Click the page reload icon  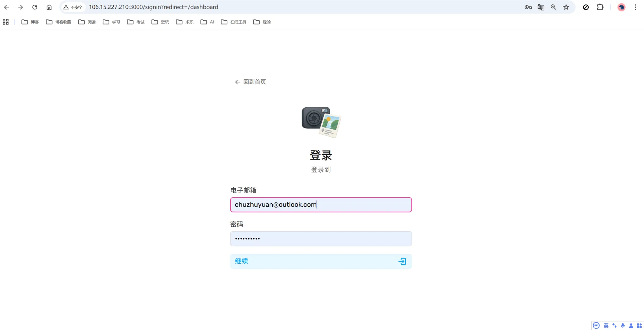[35, 7]
